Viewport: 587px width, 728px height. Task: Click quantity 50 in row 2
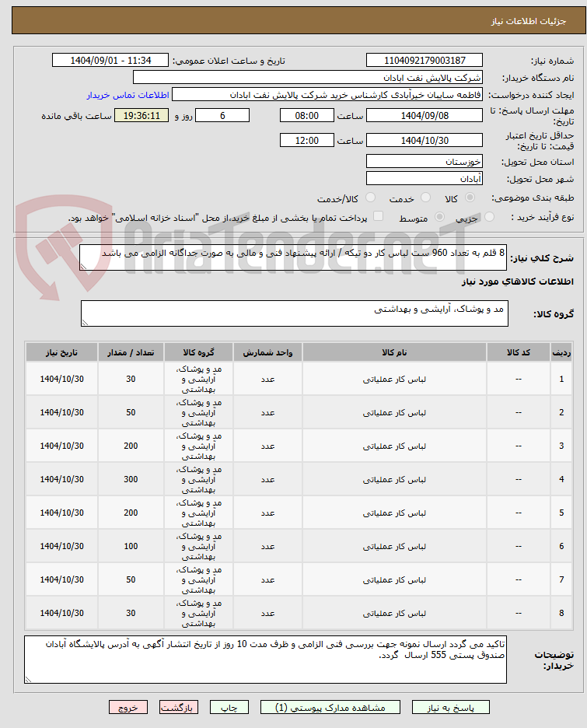tap(131, 412)
